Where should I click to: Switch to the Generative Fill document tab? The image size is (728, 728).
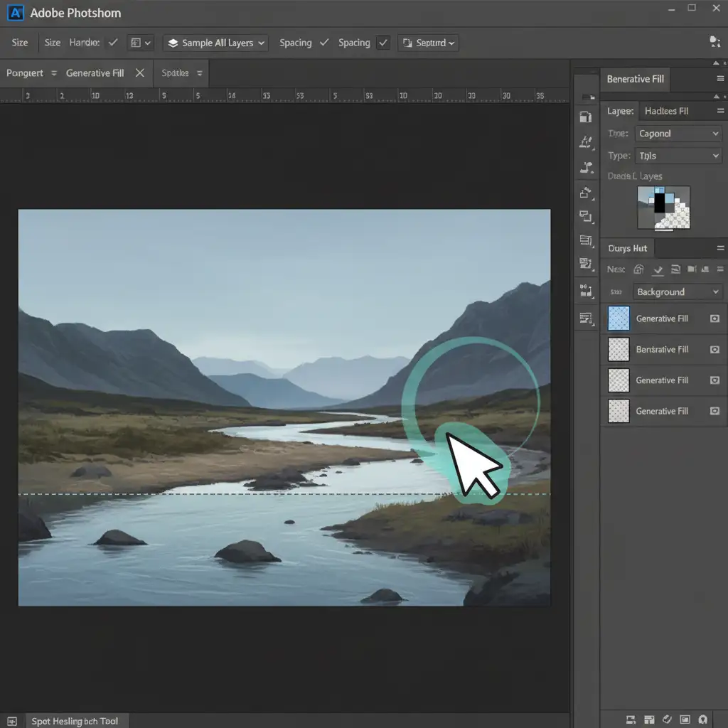pos(95,73)
